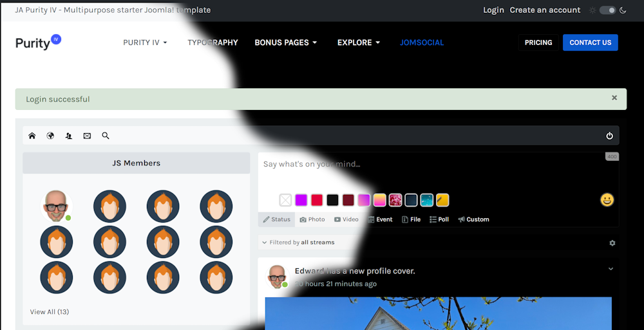Open Edward's avatar beside the cover post
This screenshot has width=644, height=330.
277,277
